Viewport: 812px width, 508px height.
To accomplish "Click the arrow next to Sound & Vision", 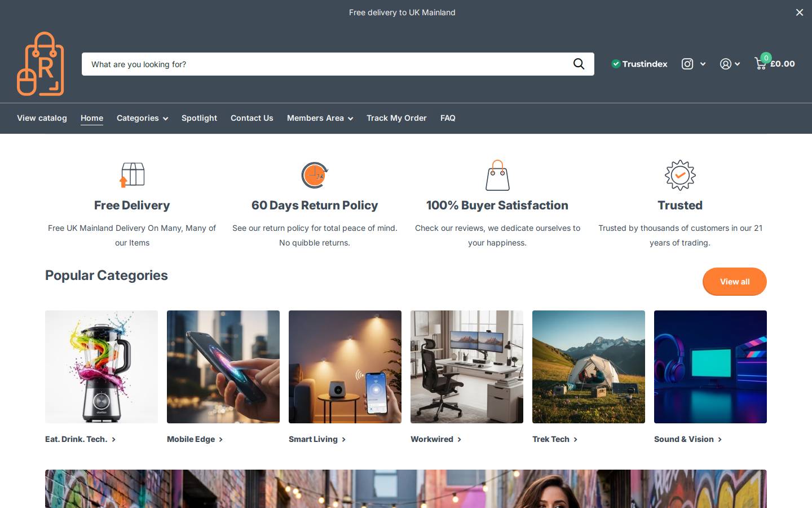I will pos(720,439).
